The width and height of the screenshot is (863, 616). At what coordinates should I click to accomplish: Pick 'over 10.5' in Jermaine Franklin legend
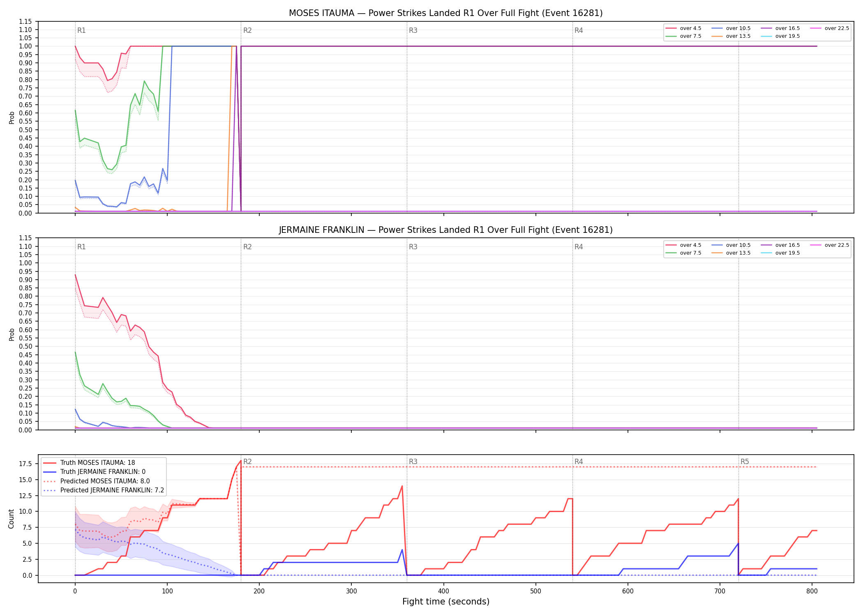(x=731, y=245)
